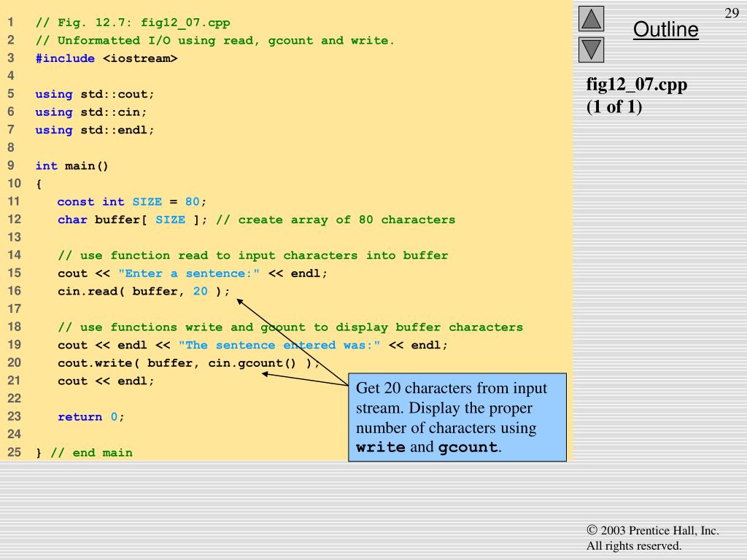
Task: Click the "The sentence entered was:" string
Action: tap(279, 345)
